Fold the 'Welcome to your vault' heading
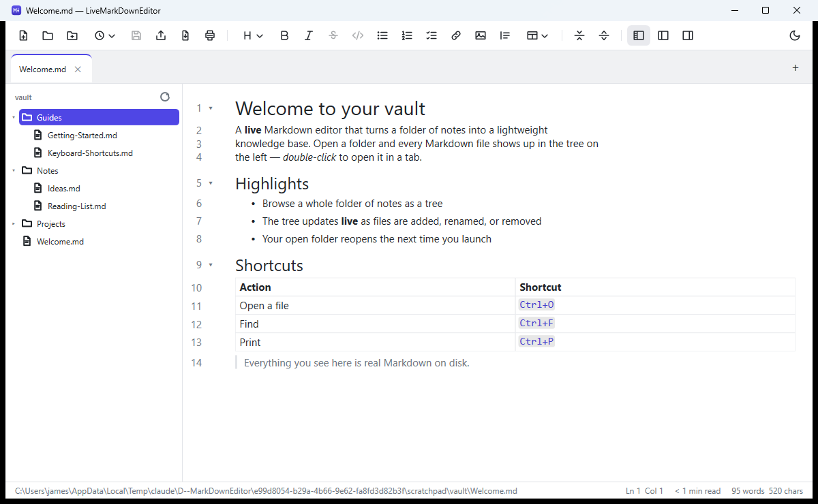818x504 pixels. [211, 108]
